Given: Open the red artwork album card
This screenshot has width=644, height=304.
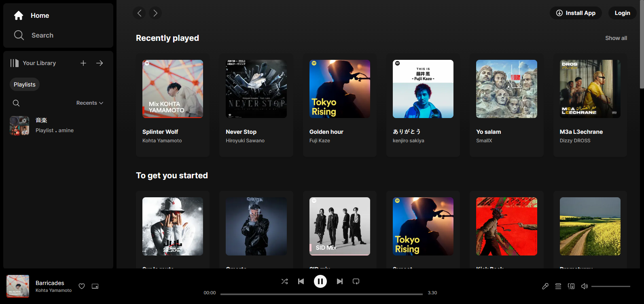Looking at the screenshot, I should [506, 226].
